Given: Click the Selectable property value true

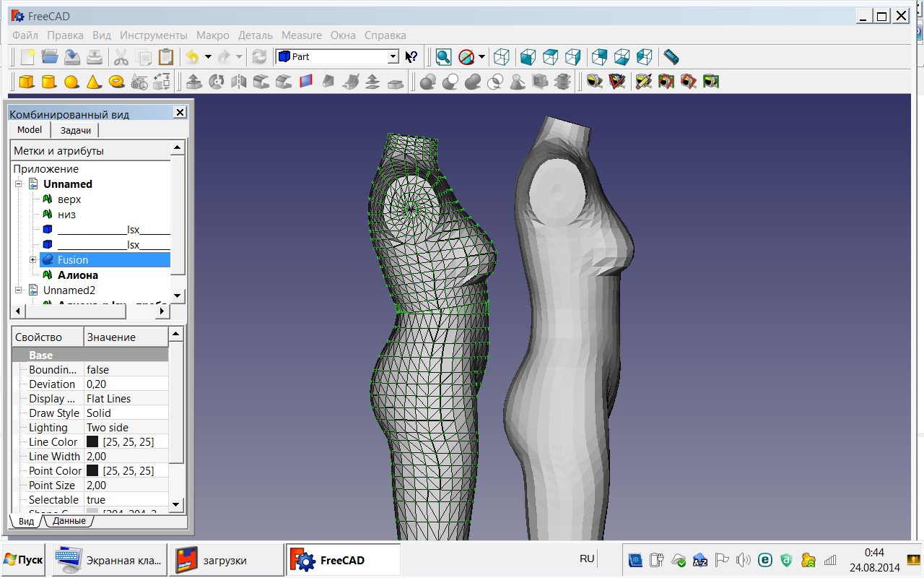Looking at the screenshot, I should pyautogui.click(x=96, y=500).
